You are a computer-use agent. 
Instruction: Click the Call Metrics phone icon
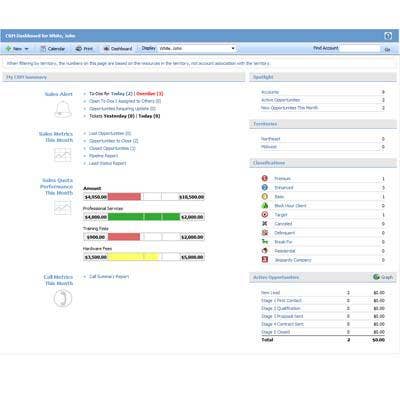[63, 298]
